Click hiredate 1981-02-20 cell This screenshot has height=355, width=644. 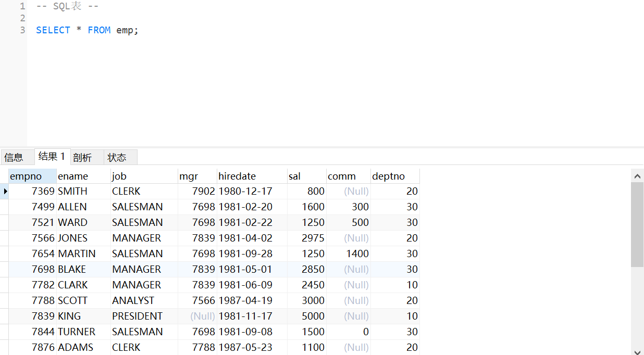click(252, 207)
